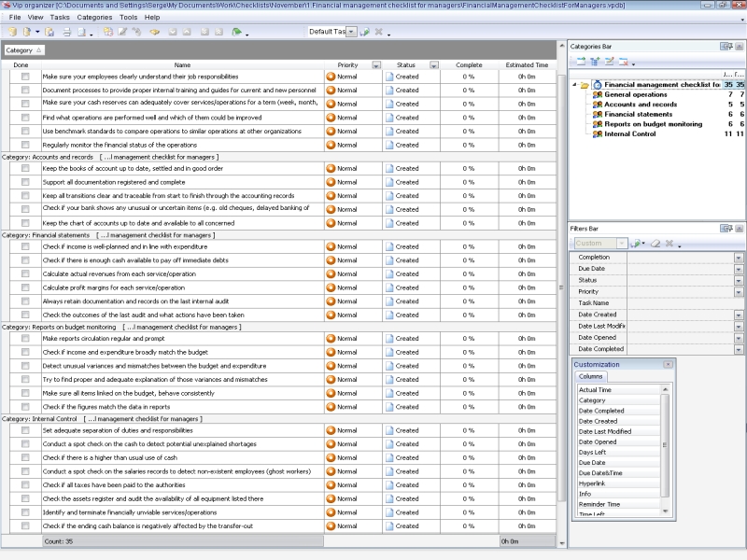Viewport: 747px width, 560px height.
Task: Select the Internal Control category
Action: [x=631, y=134]
